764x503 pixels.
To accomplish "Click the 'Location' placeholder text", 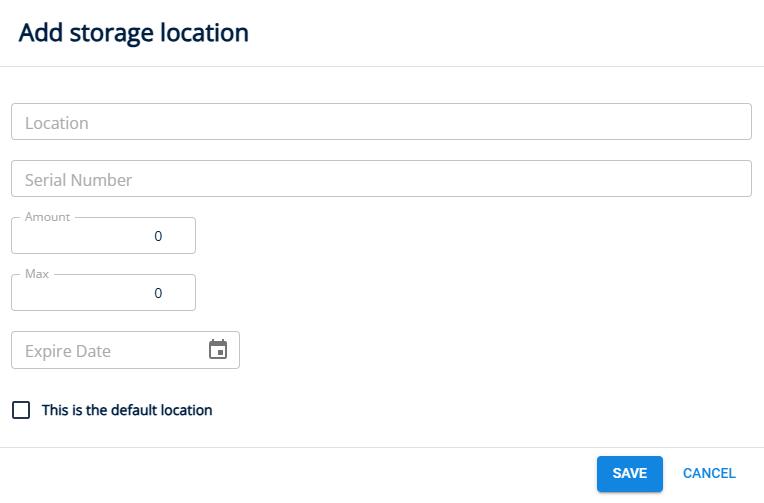I will pos(57,123).
